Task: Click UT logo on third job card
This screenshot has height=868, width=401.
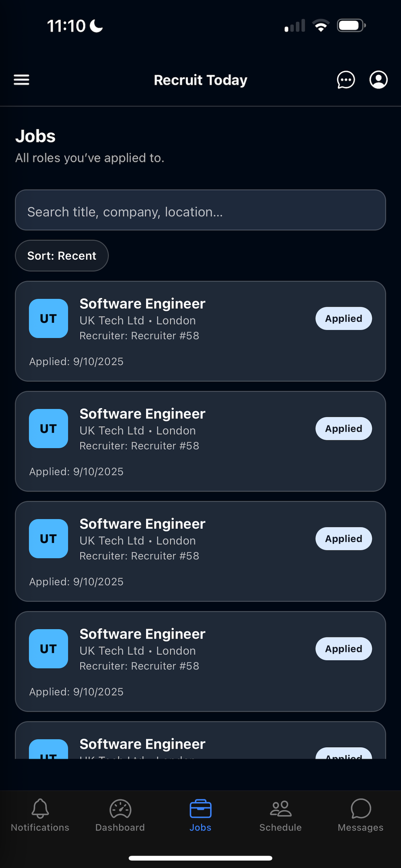Action: pyautogui.click(x=48, y=539)
